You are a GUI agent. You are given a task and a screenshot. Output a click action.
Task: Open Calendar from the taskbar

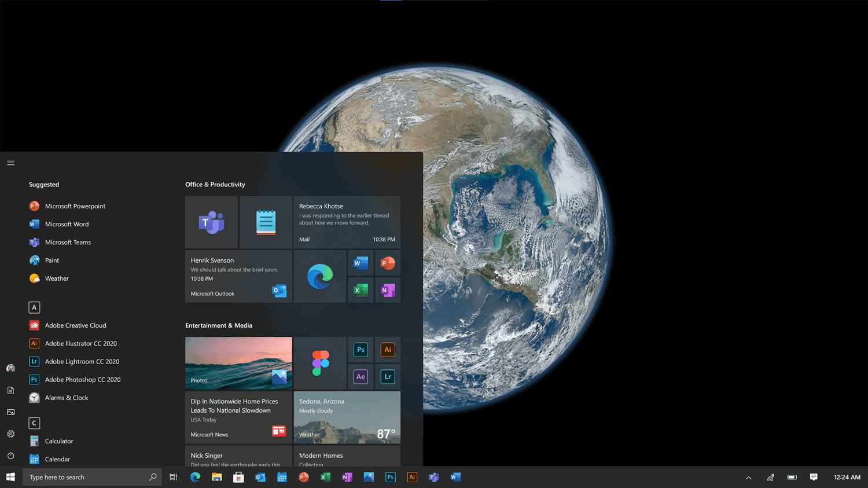(x=282, y=477)
